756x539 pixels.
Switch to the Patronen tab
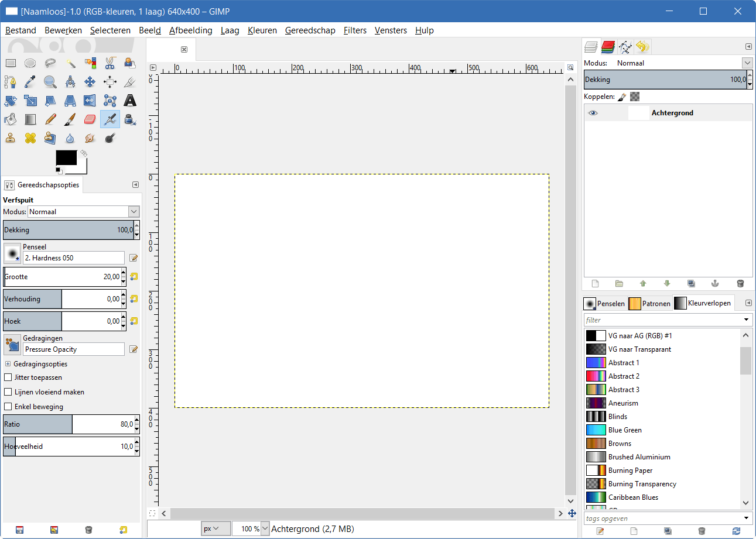649,304
